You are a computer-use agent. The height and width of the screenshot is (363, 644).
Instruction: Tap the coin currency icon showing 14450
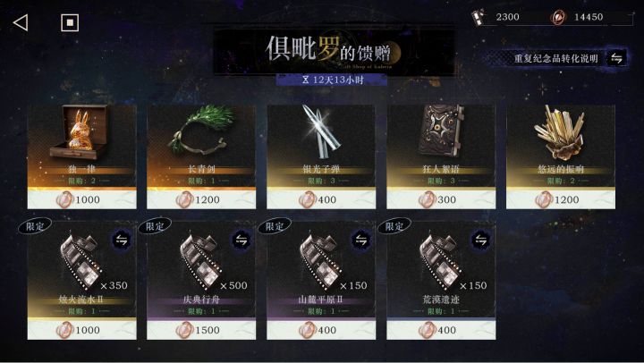click(558, 17)
